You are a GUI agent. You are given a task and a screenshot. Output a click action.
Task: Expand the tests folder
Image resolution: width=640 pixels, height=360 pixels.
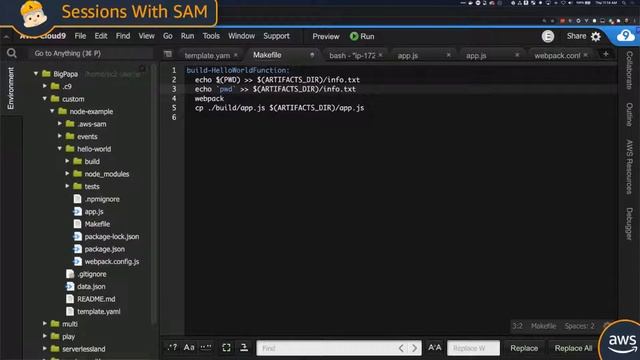coord(67,186)
